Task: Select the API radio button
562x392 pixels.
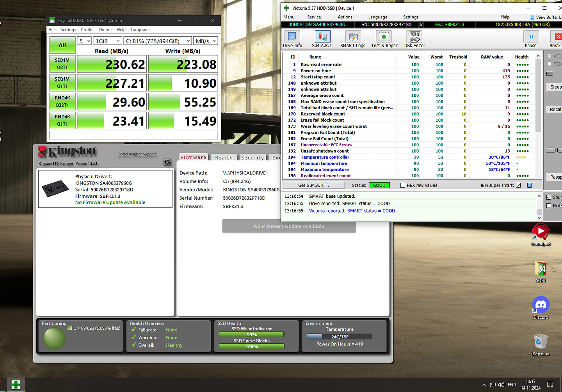Action: pyautogui.click(x=550, y=56)
